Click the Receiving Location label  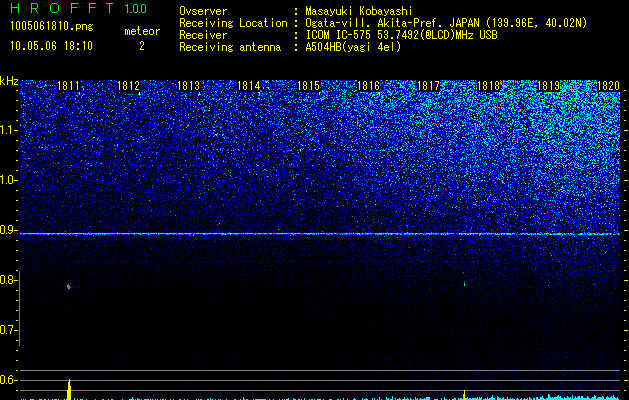click(x=233, y=23)
